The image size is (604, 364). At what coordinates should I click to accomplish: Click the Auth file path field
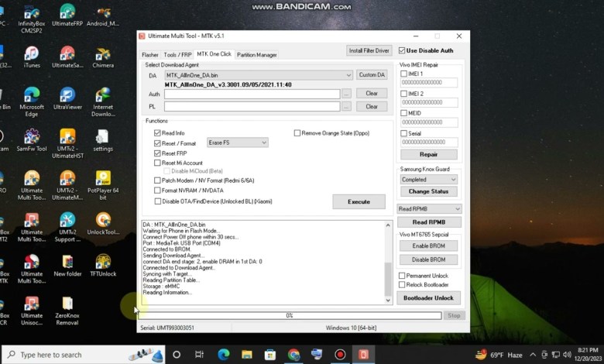(x=252, y=94)
